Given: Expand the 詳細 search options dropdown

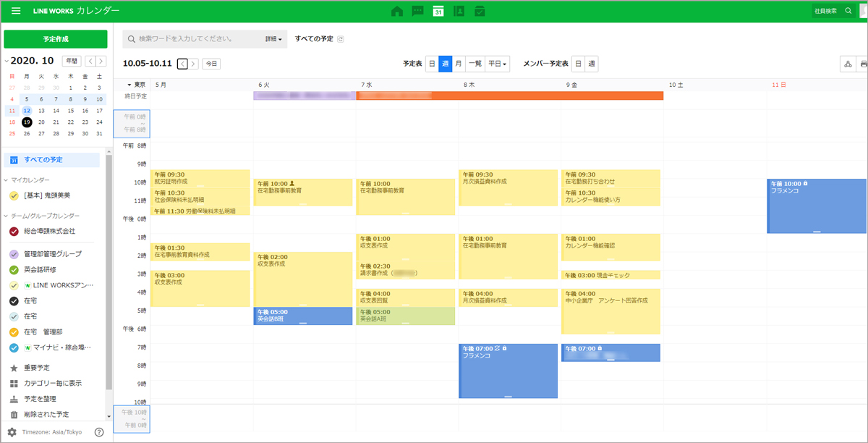Looking at the screenshot, I should click(273, 39).
